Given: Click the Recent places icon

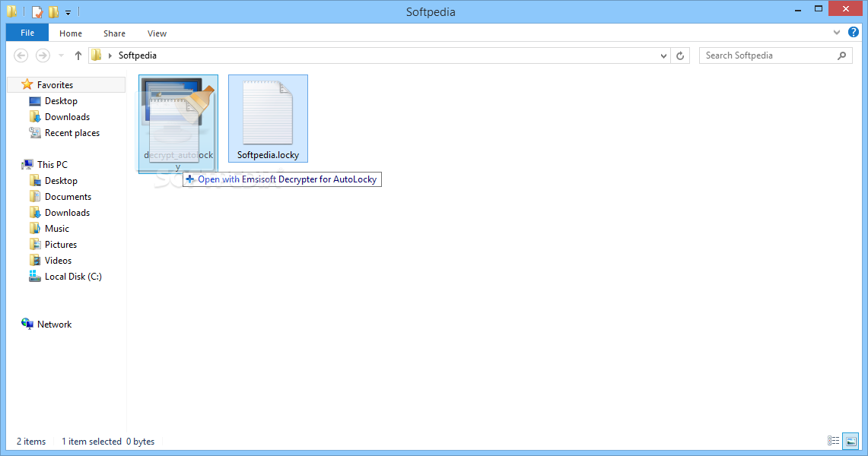Looking at the screenshot, I should click(x=35, y=133).
